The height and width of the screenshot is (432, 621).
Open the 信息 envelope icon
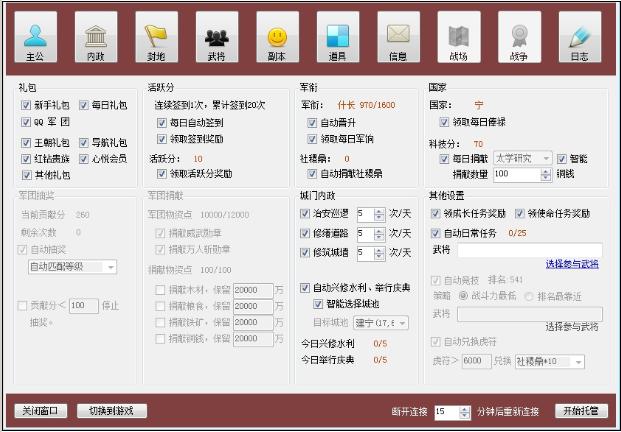pyautogui.click(x=398, y=39)
